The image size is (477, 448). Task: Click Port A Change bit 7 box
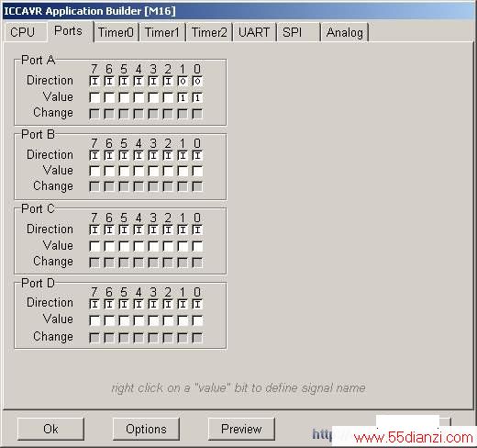94,114
